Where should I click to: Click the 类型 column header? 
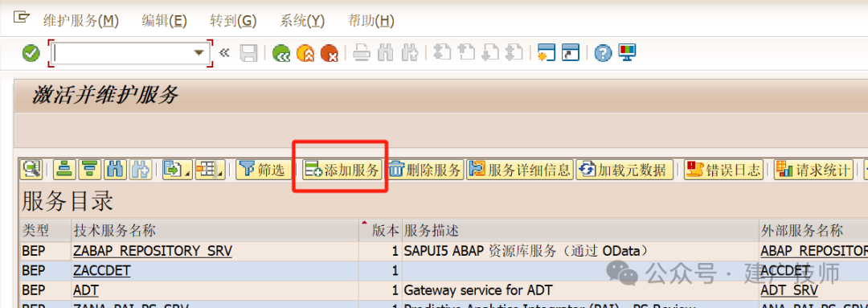tap(46, 231)
